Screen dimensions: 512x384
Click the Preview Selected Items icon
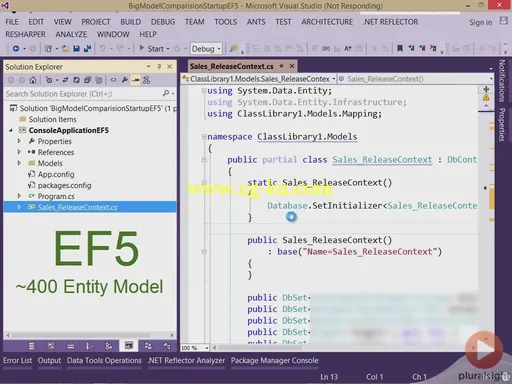coord(135,80)
